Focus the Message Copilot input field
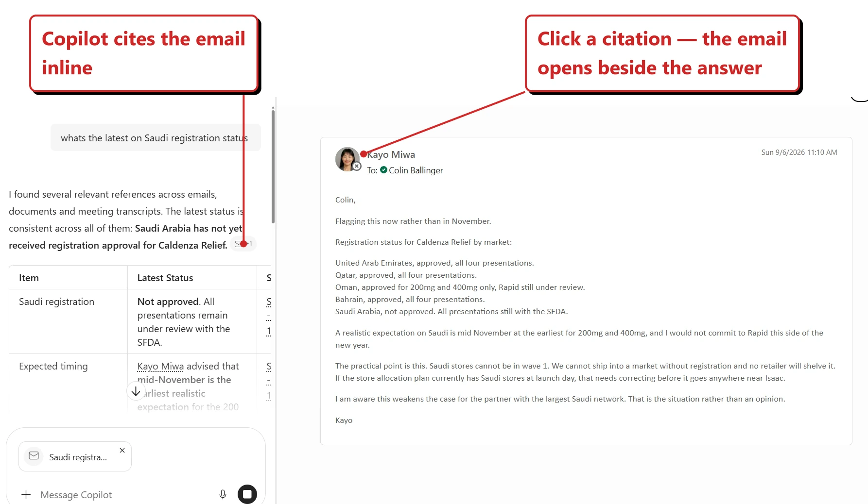The image size is (868, 504). tap(126, 495)
